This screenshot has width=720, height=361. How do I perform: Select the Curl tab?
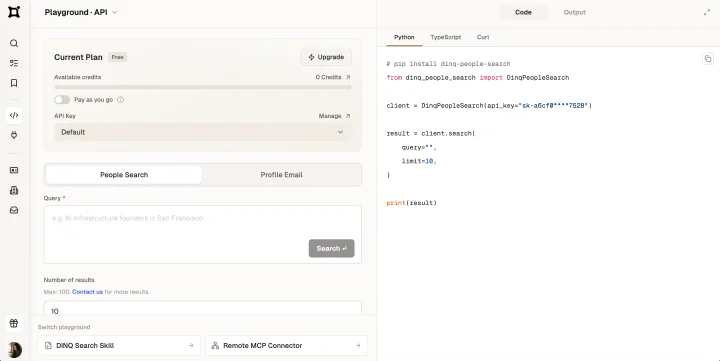483,37
